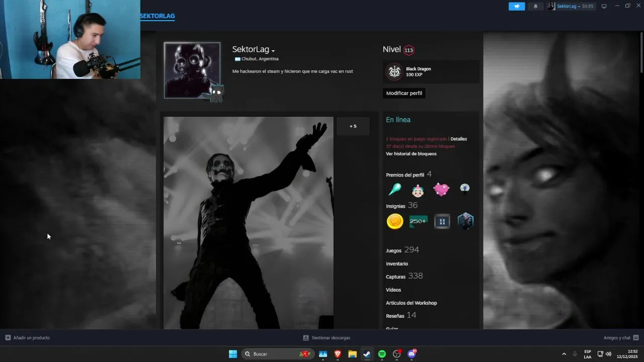644x362 pixels.
Task: Click the microphone tray icon
Action: pos(575,354)
